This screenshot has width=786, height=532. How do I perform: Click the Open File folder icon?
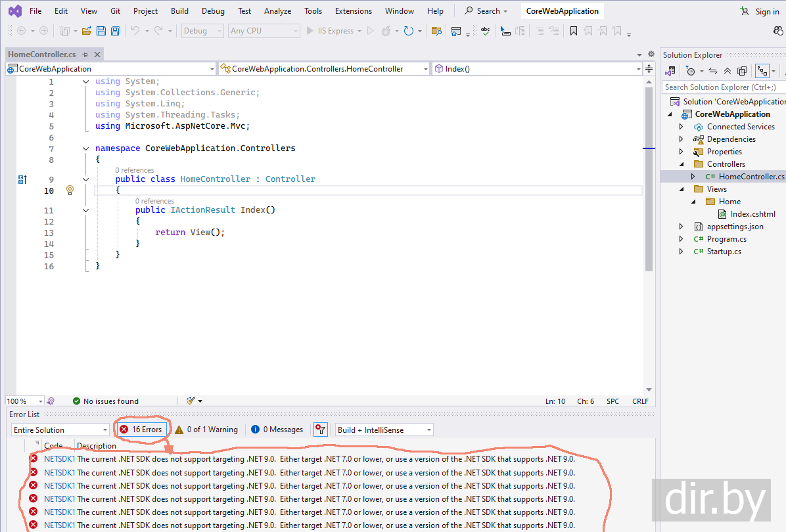87,31
